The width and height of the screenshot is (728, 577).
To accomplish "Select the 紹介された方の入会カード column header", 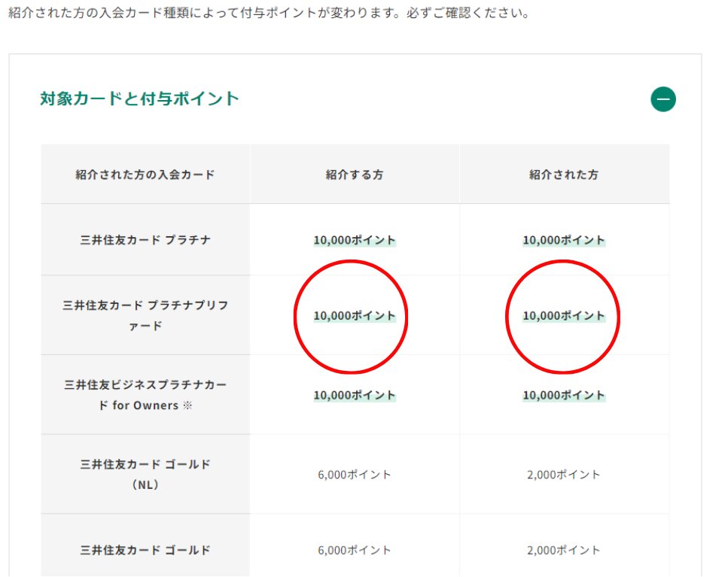I will pos(145,175).
